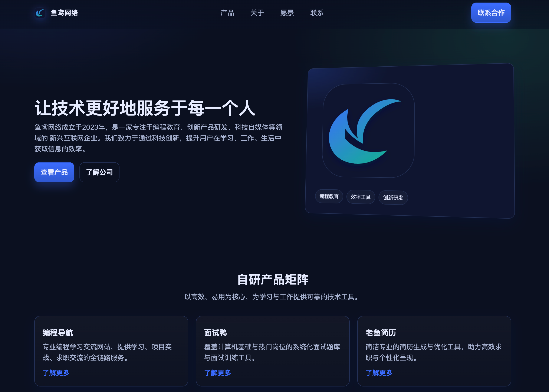
Task: Open the 联系 navigation item
Action: (x=317, y=13)
